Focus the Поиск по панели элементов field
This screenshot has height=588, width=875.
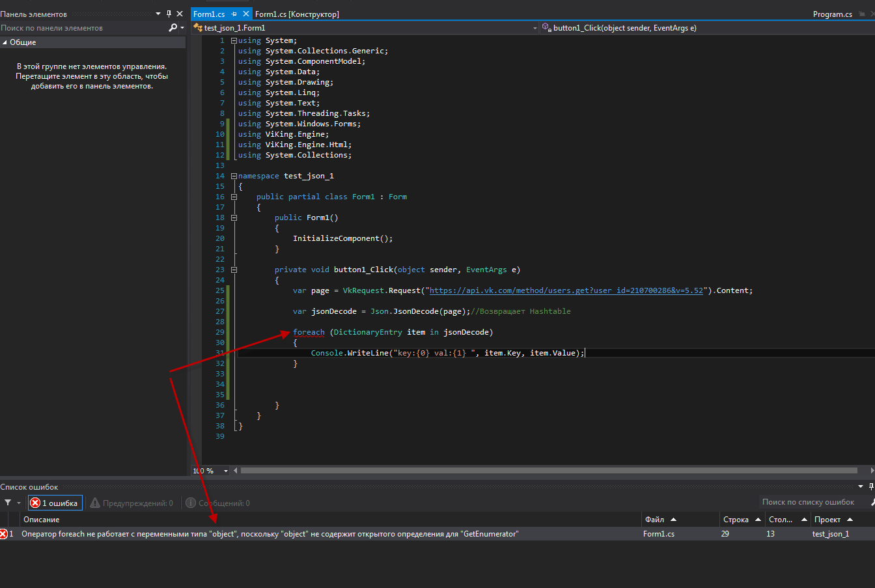click(83, 28)
